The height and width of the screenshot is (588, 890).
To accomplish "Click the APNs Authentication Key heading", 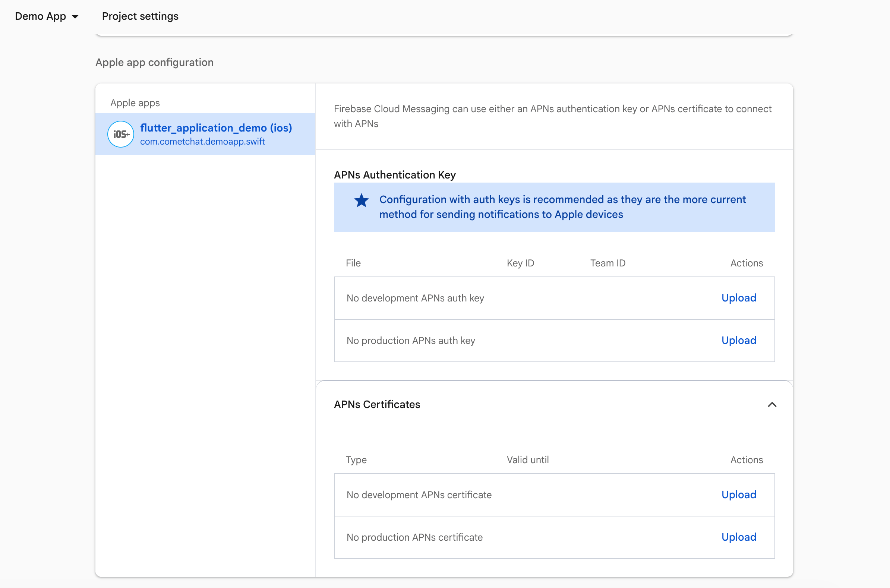I will click(395, 175).
